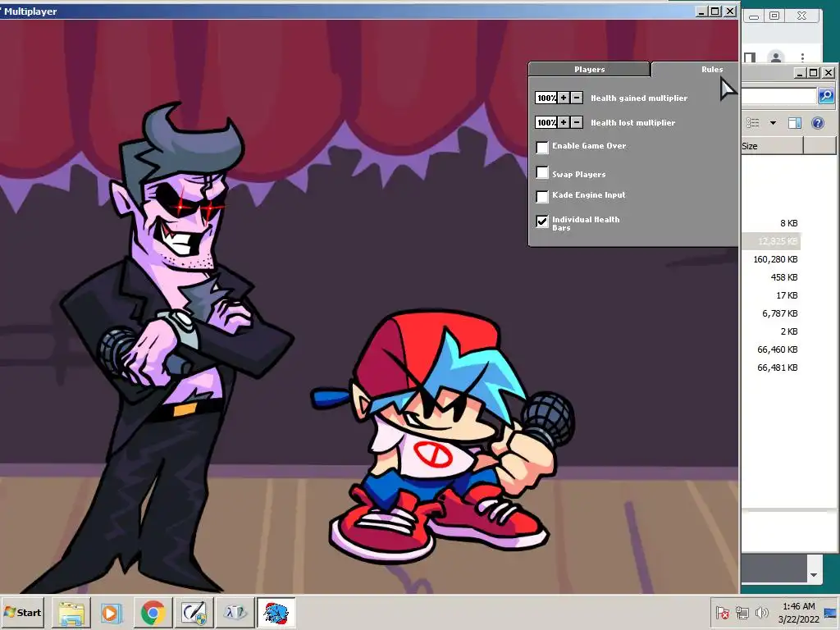Click the 1:46 AM taskbar clock
This screenshot has height=630, width=840.
pos(798,612)
